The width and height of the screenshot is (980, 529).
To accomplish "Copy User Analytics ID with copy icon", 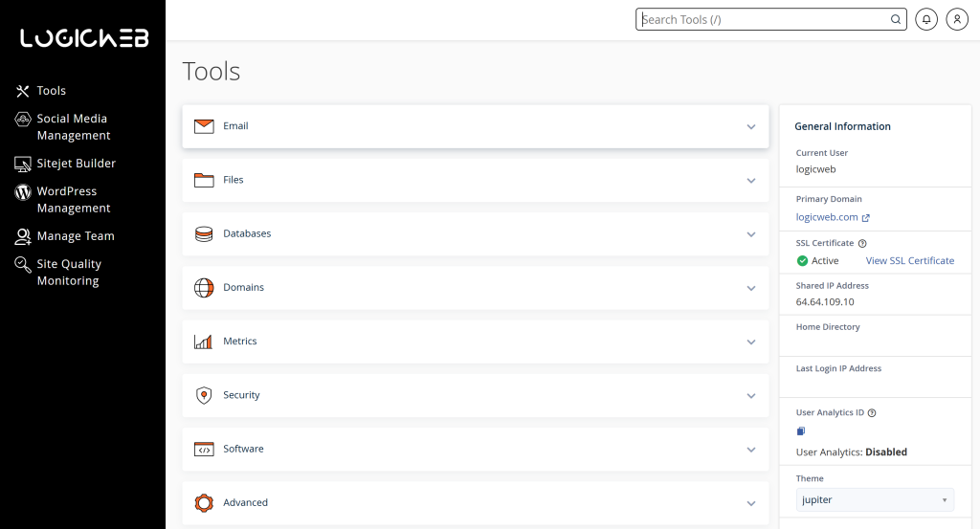I will pos(801,431).
